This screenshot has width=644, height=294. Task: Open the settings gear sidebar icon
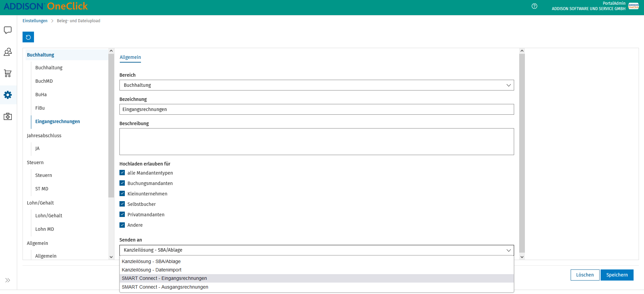8,95
